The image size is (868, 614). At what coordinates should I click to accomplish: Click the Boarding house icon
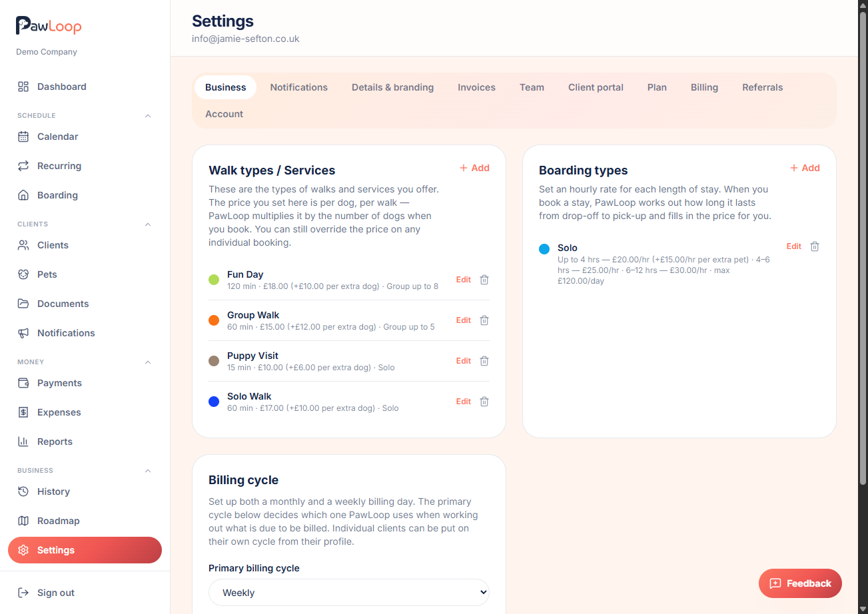click(x=23, y=195)
